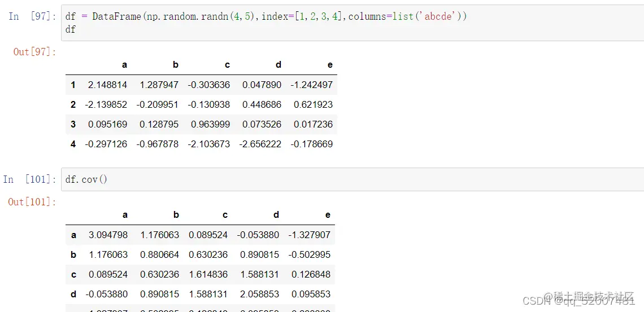644x312 pixels.
Task: Select covariance value 3.094798
Action: pos(108,235)
